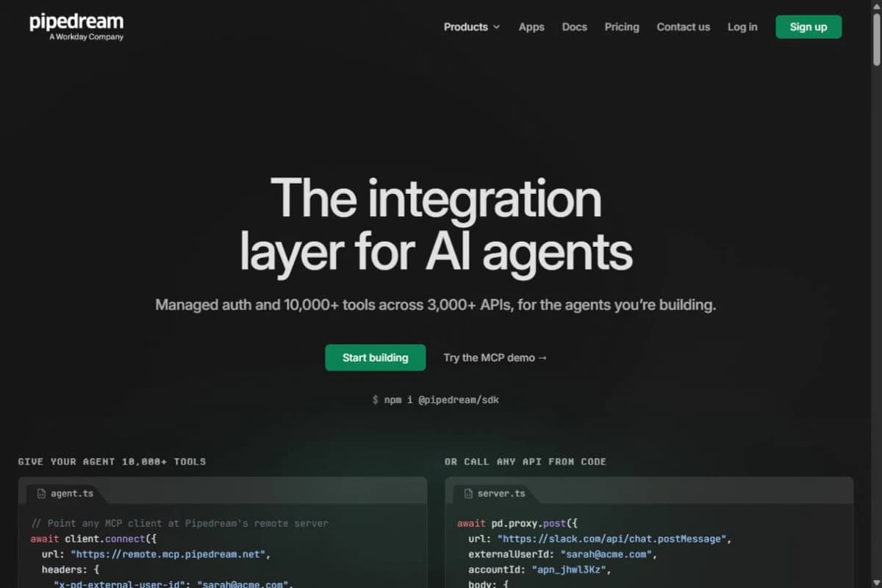This screenshot has width=882, height=588.
Task: Select the agent.ts file tab
Action: [x=65, y=493]
